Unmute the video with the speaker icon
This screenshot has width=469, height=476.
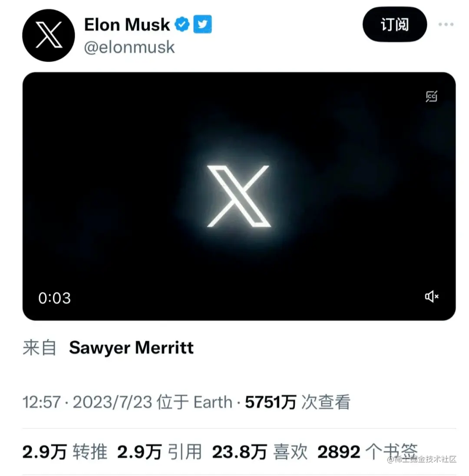(432, 296)
